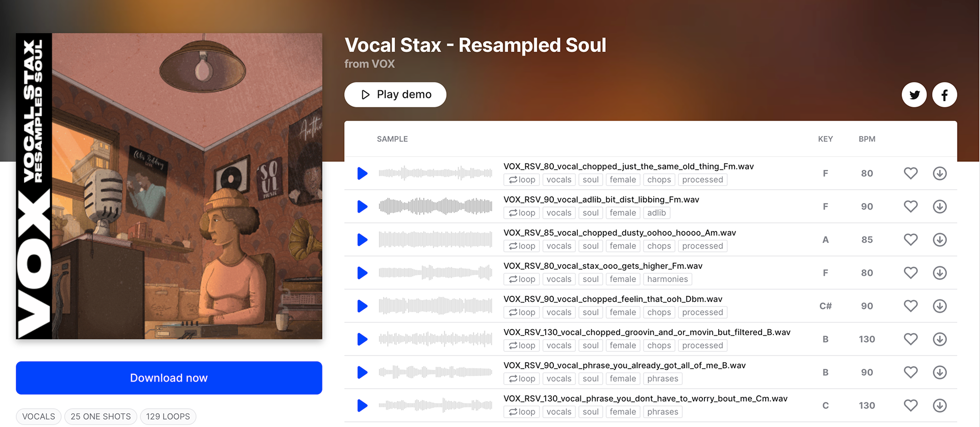The width and height of the screenshot is (980, 427).
Task: Sort samples by BPM column header
Action: [867, 139]
